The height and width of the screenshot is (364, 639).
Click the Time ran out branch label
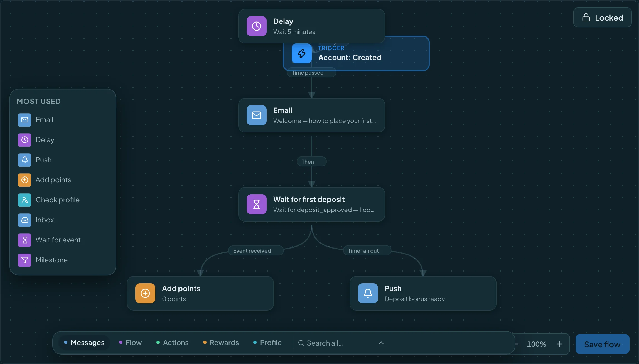pos(367,251)
